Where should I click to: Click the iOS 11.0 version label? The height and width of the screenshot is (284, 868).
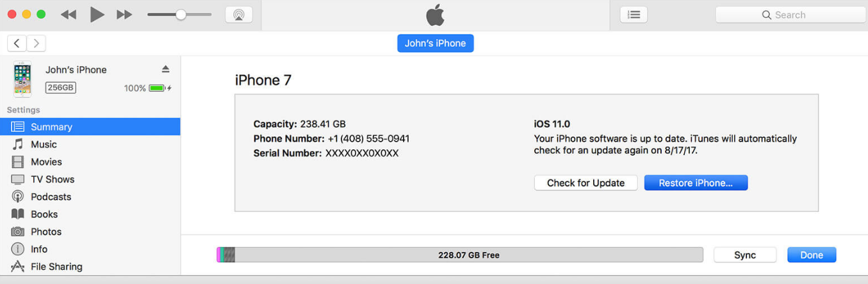click(x=552, y=124)
